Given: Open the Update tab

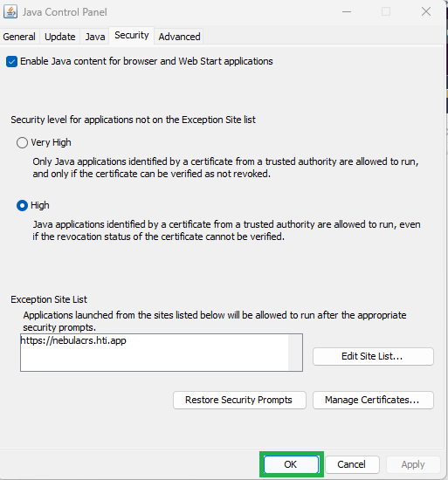Looking at the screenshot, I should [60, 37].
